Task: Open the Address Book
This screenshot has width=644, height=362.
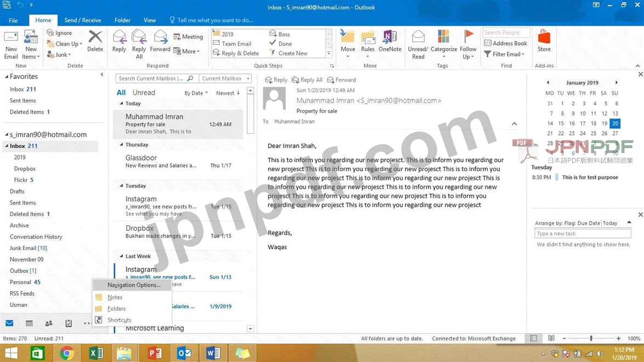Action: tap(505, 43)
